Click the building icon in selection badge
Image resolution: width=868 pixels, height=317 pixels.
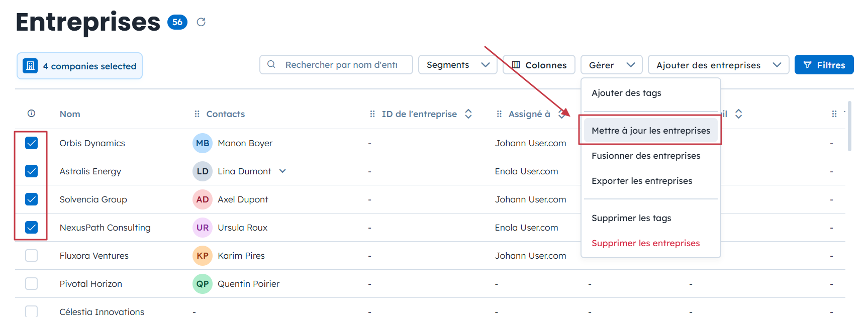pyautogui.click(x=30, y=66)
